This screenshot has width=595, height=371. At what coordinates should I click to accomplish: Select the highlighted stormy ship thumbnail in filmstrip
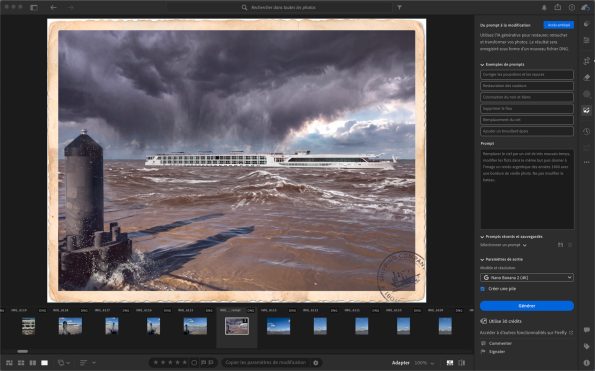[x=237, y=326]
